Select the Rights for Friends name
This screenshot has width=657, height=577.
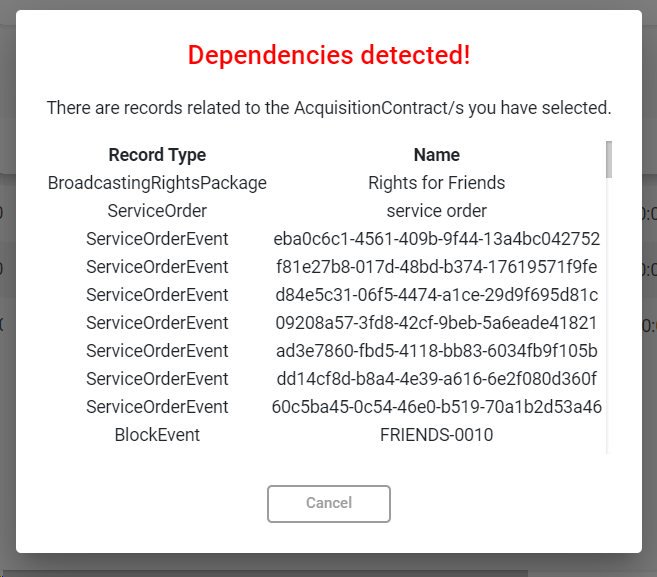click(x=437, y=183)
